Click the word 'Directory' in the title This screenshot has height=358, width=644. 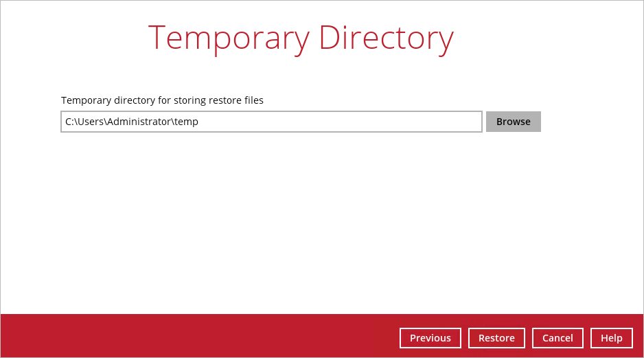tap(386, 37)
